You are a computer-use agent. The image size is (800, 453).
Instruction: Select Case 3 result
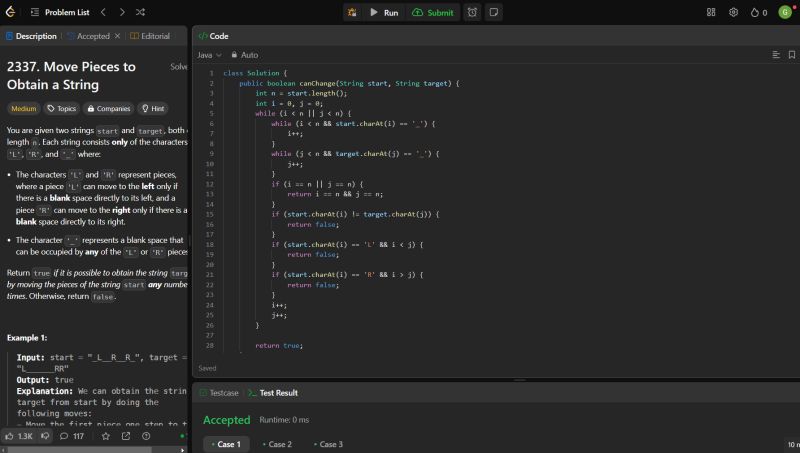[328, 444]
